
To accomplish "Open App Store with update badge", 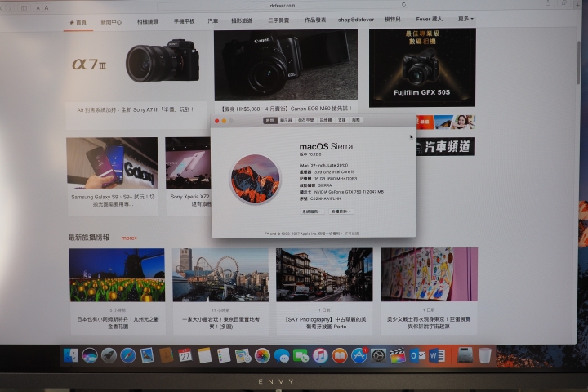I will pyautogui.click(x=359, y=355).
